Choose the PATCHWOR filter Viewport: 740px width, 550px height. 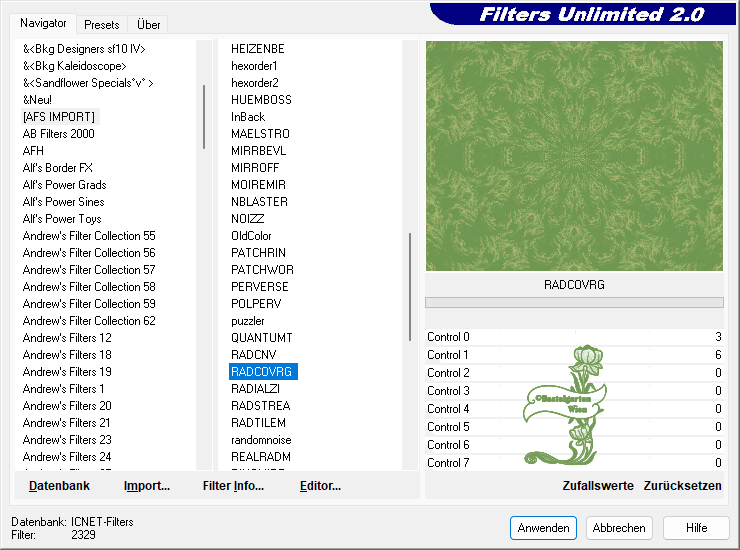pos(262,270)
